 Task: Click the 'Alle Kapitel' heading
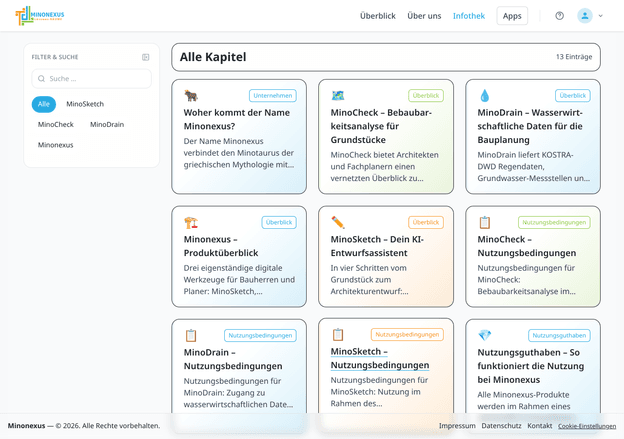(213, 57)
